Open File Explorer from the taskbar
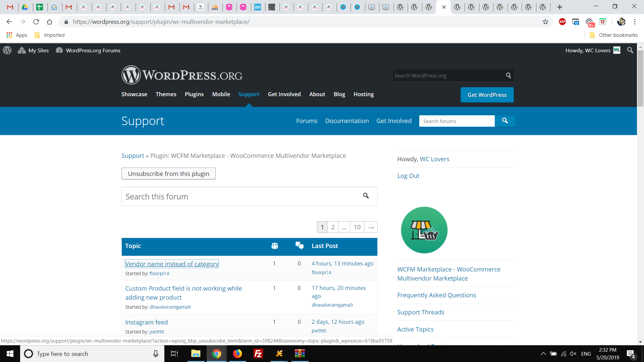This screenshot has height=362, width=644. pyautogui.click(x=196, y=354)
